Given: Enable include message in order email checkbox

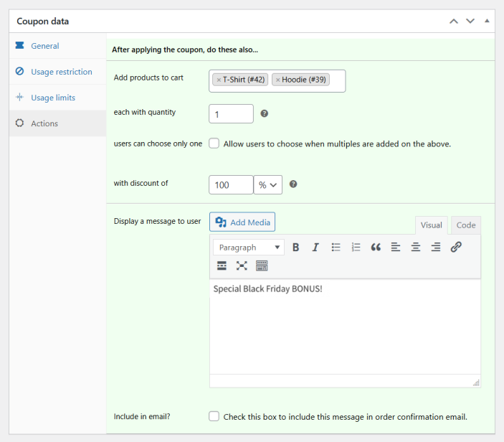Looking at the screenshot, I should point(214,416).
